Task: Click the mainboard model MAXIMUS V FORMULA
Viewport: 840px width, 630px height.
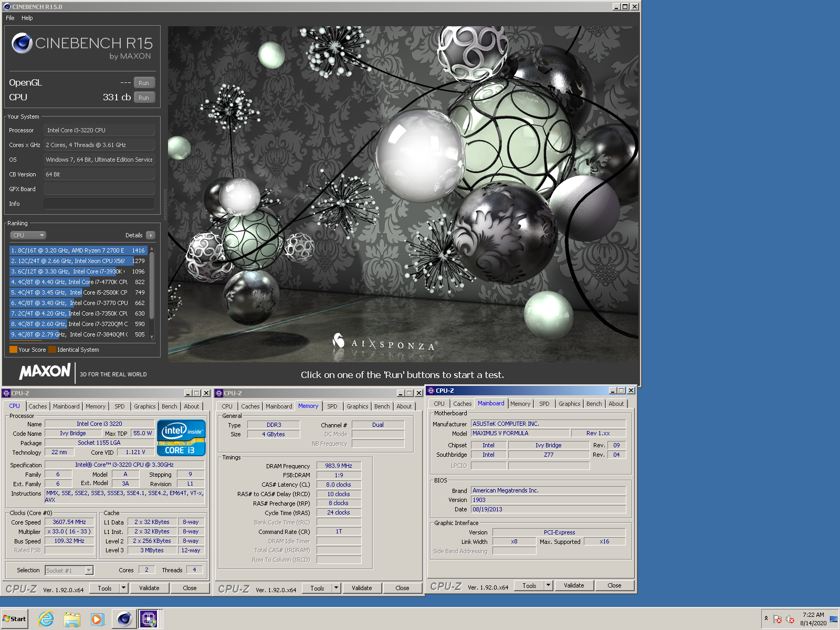Action: click(x=520, y=433)
